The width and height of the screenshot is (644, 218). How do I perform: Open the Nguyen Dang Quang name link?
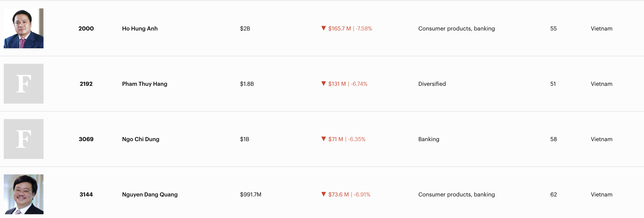(150, 195)
